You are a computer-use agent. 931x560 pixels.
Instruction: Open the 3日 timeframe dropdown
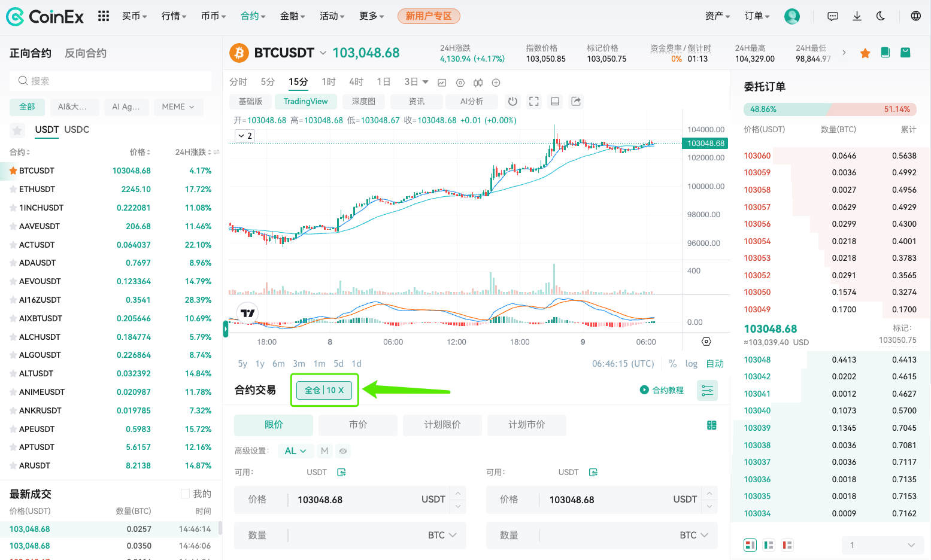[x=417, y=82]
